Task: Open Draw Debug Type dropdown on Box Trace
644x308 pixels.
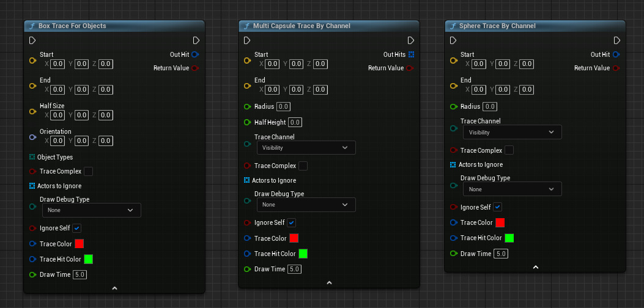Action: coord(92,210)
